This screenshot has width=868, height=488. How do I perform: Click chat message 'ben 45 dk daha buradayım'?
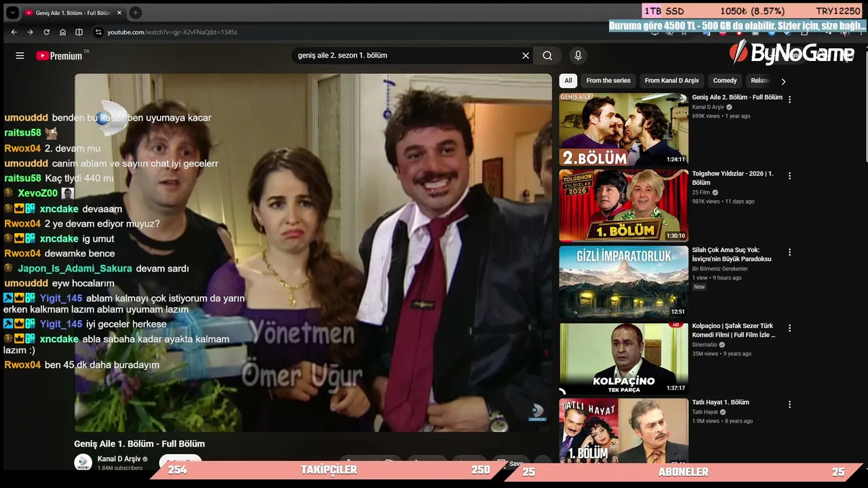pos(102,365)
